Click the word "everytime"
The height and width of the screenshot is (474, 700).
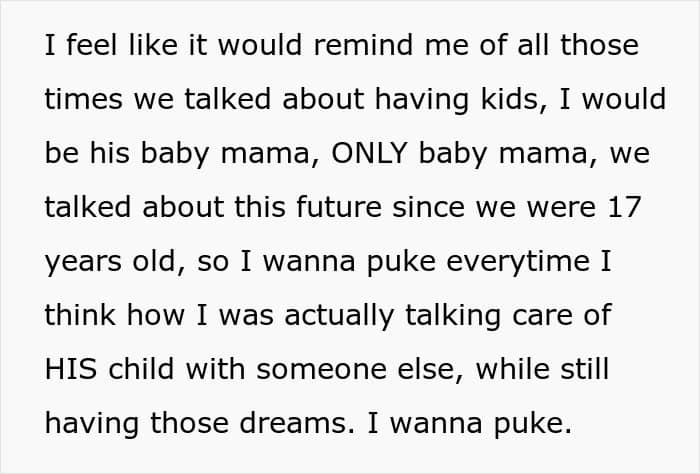(518, 262)
